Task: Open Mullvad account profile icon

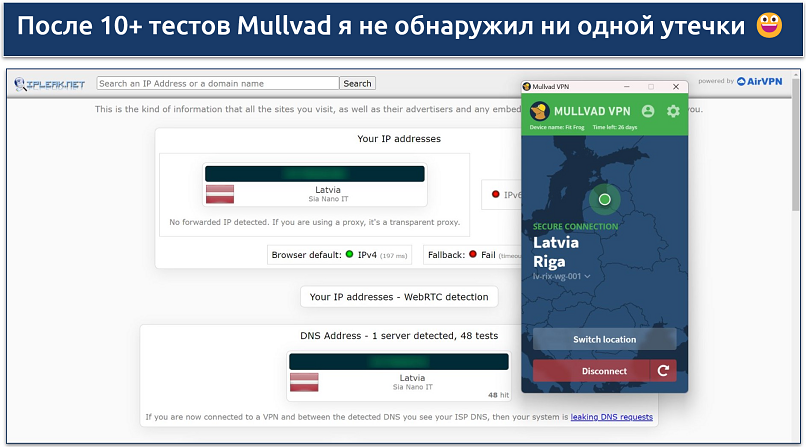Action: [x=648, y=111]
